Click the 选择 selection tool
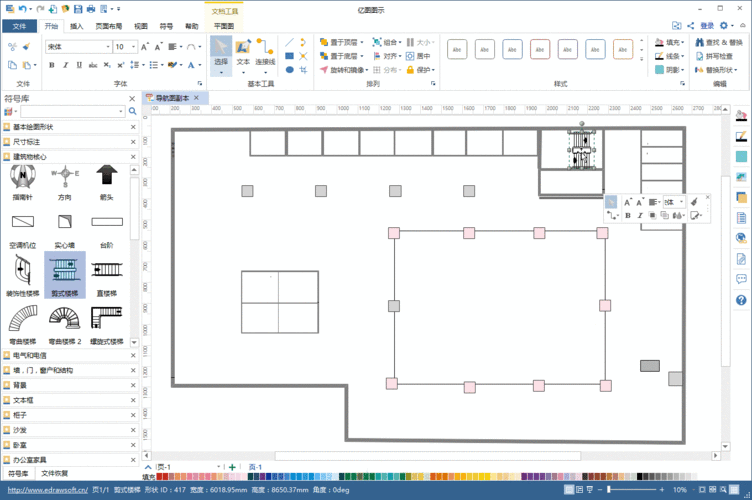The width and height of the screenshot is (752, 500). tap(221, 52)
